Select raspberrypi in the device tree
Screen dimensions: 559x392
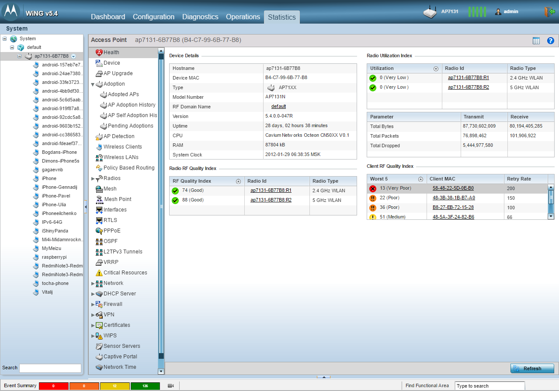(54, 257)
